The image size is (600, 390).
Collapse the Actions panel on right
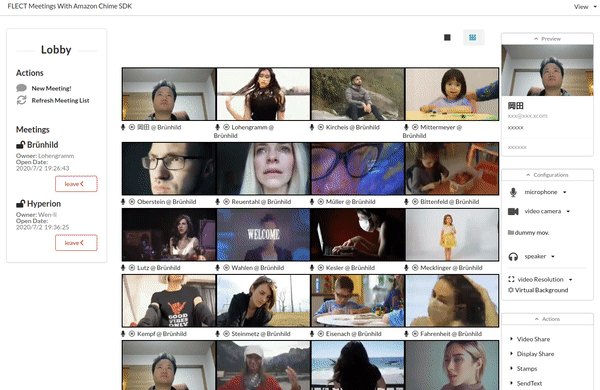point(547,319)
